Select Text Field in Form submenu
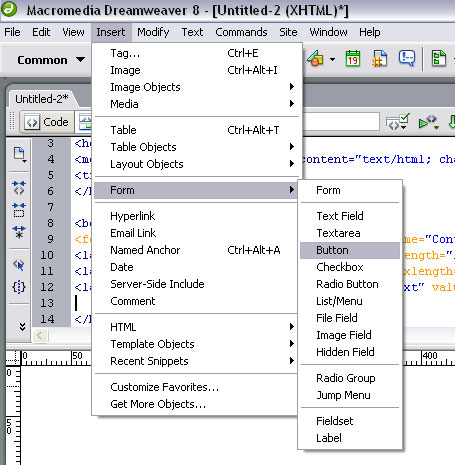Image resolution: width=455 pixels, height=465 pixels. click(350, 216)
